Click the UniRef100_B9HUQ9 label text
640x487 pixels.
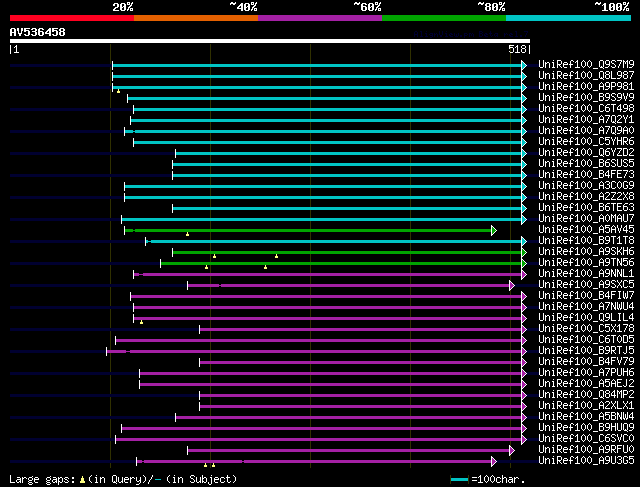pos(586,428)
